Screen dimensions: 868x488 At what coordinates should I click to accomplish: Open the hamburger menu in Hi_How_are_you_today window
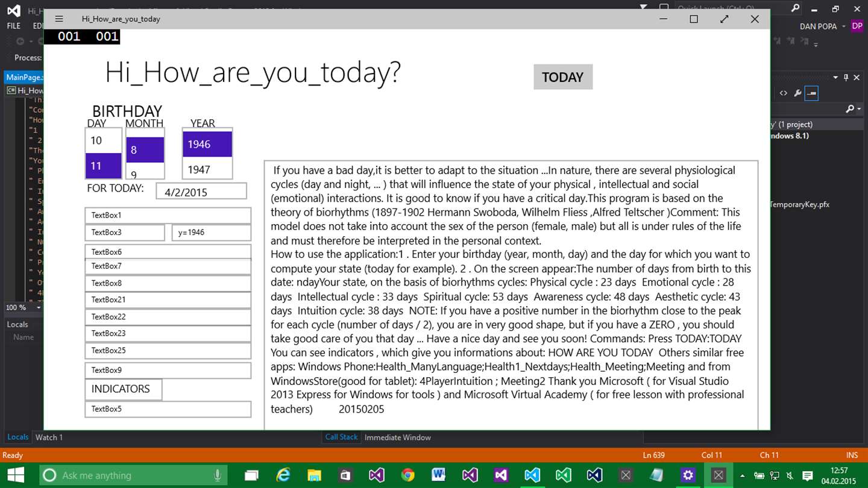59,19
